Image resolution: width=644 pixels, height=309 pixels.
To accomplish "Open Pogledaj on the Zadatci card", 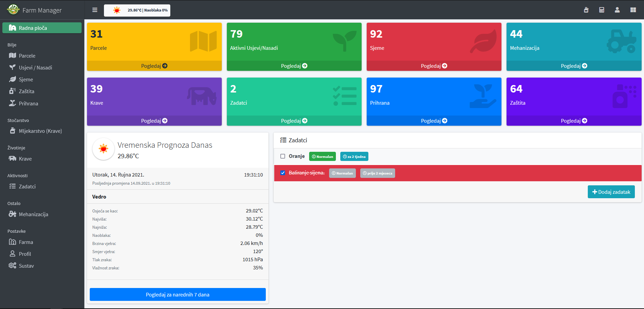I will click(x=294, y=121).
